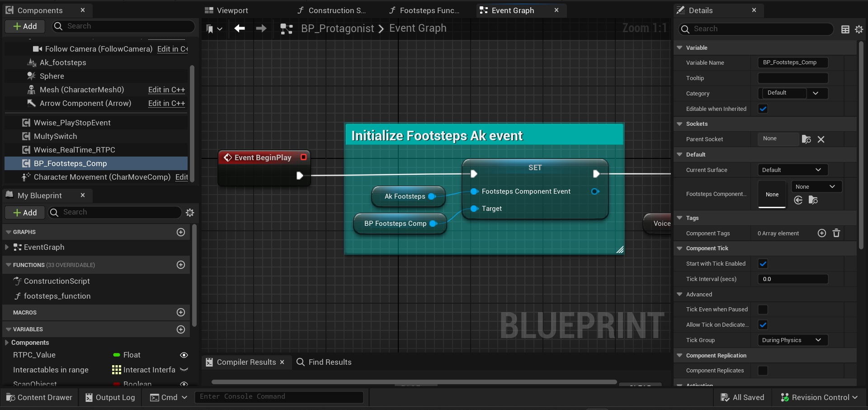Click the back navigation arrow in graph toolbar
This screenshot has height=410, width=868.
240,29
